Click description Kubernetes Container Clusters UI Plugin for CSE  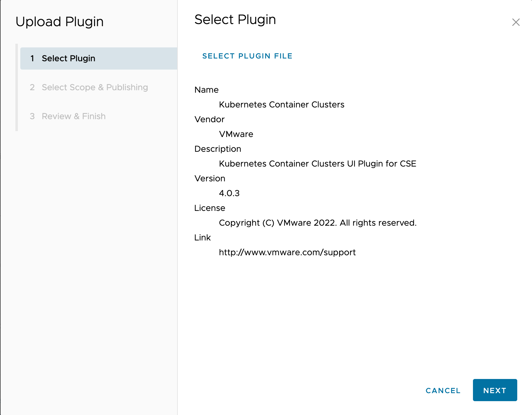pos(317,164)
